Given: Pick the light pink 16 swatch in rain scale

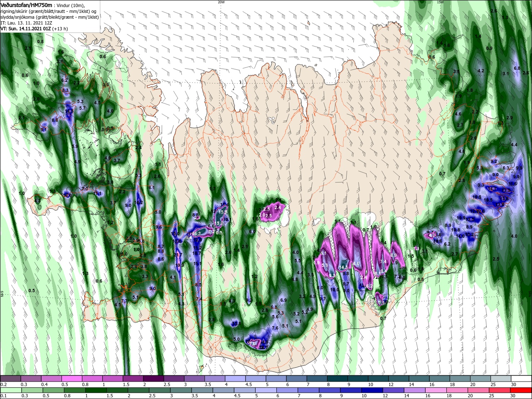Looking at the screenshot, I should 436,390.
